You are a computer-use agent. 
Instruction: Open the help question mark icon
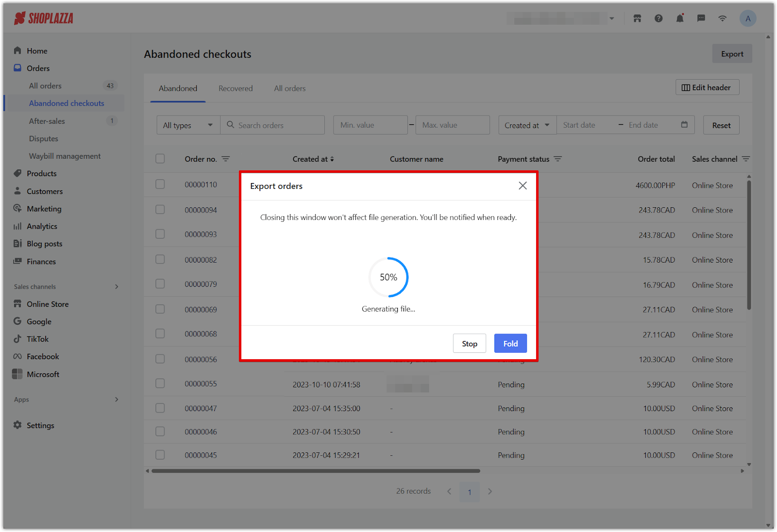tap(659, 18)
